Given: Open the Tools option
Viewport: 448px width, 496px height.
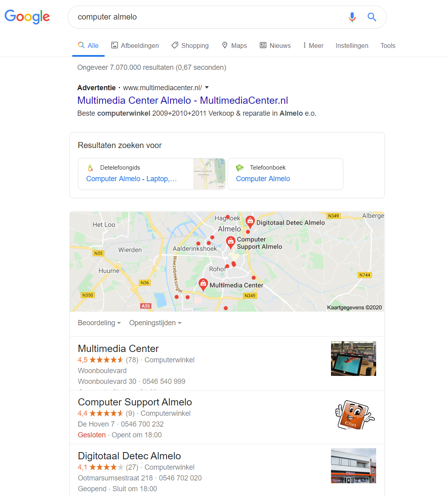Looking at the screenshot, I should click(388, 45).
